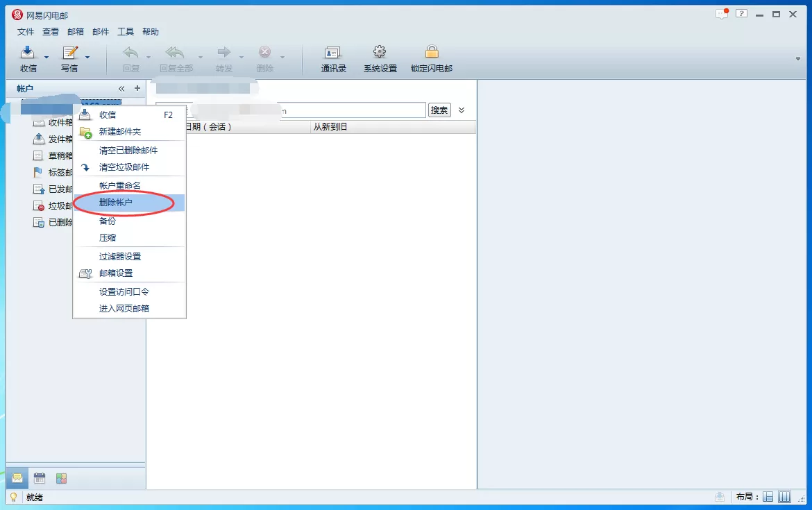This screenshot has width=812, height=510.
Task: Click the greyed 删除 toolbar icon
Action: pyautogui.click(x=264, y=52)
